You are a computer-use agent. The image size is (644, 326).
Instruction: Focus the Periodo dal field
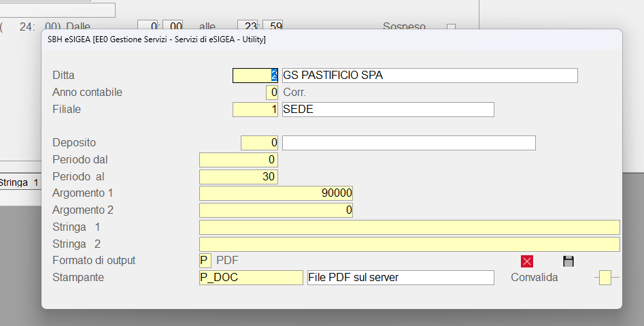tap(238, 160)
